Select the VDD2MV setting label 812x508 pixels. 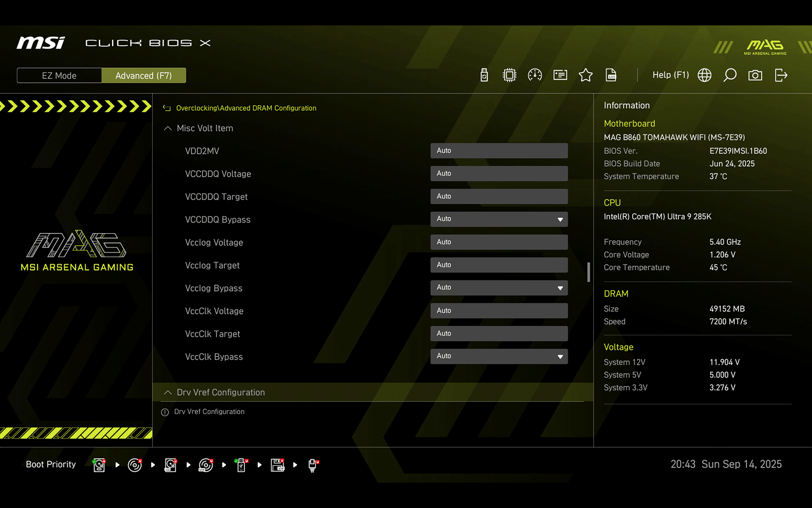click(202, 151)
